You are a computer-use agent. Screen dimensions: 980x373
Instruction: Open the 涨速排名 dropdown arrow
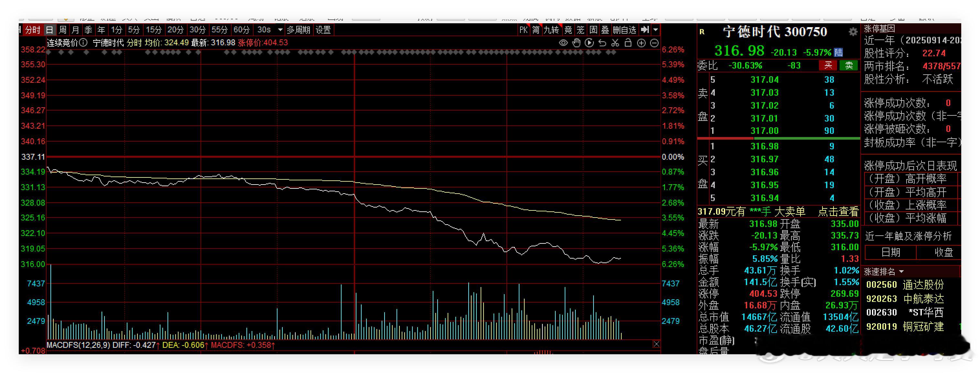click(901, 272)
